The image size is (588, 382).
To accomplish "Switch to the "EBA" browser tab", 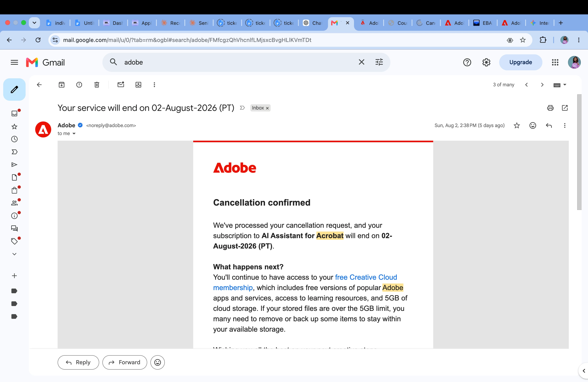I will tap(483, 23).
